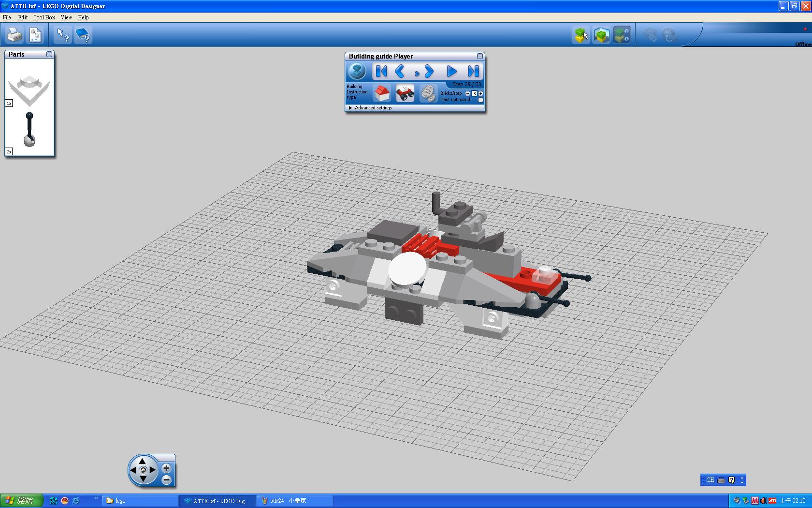
Task: Collapse the Building guide Player panel
Action: [479, 56]
